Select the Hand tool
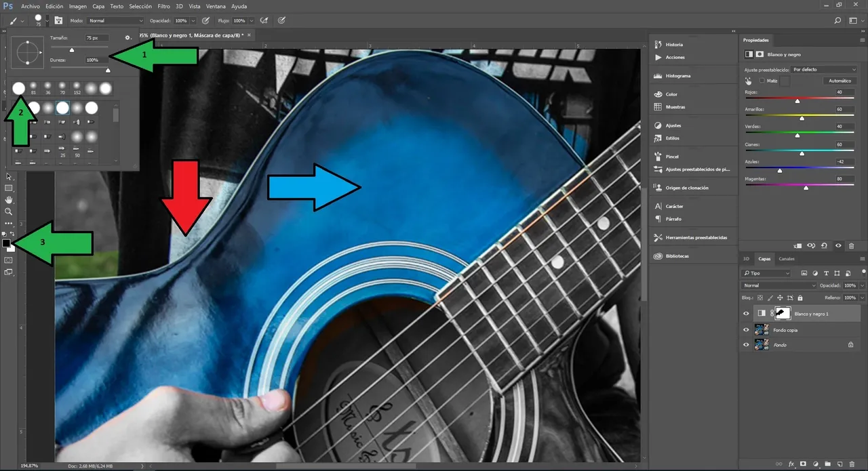The image size is (868, 471). [9, 200]
